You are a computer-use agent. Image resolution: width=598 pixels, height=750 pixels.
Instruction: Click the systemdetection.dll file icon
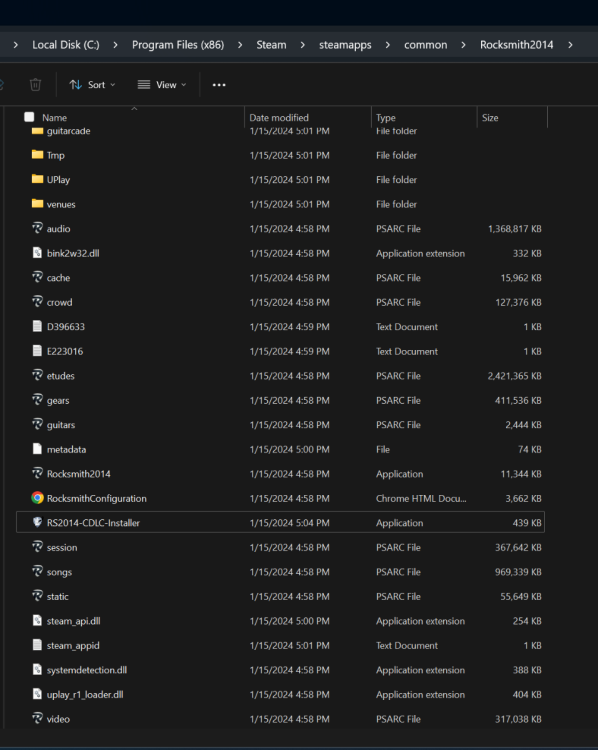[x=37, y=669]
